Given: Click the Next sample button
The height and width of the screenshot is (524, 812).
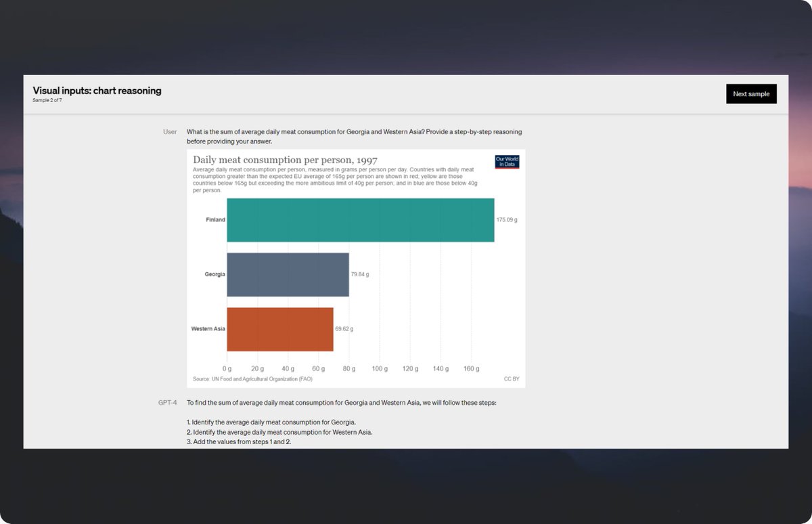Looking at the screenshot, I should click(751, 94).
